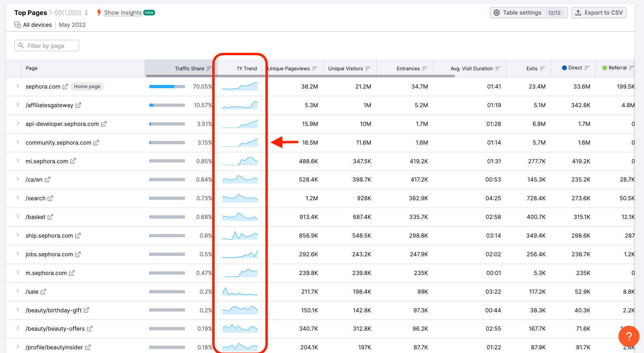Open external link icon for /search
This screenshot has width=644, height=353.
click(x=50, y=198)
